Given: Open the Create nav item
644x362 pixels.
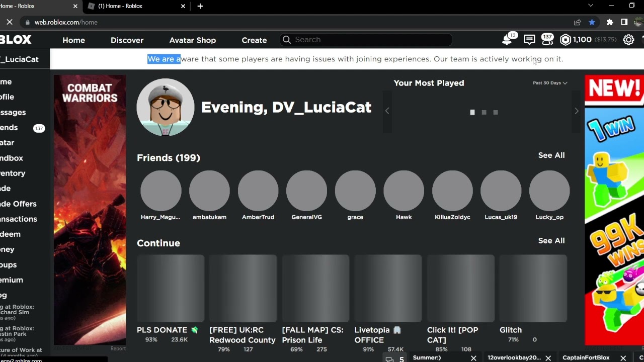Looking at the screenshot, I should pyautogui.click(x=254, y=40).
